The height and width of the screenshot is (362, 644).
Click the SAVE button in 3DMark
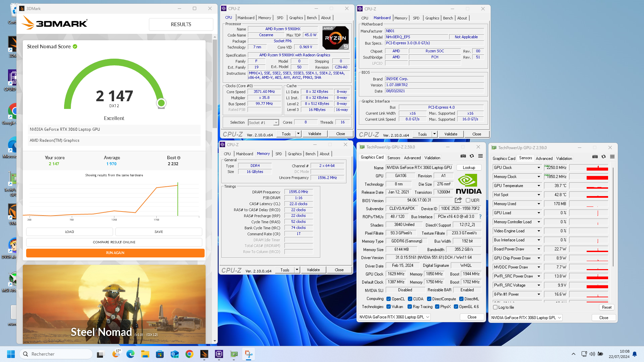point(159,232)
